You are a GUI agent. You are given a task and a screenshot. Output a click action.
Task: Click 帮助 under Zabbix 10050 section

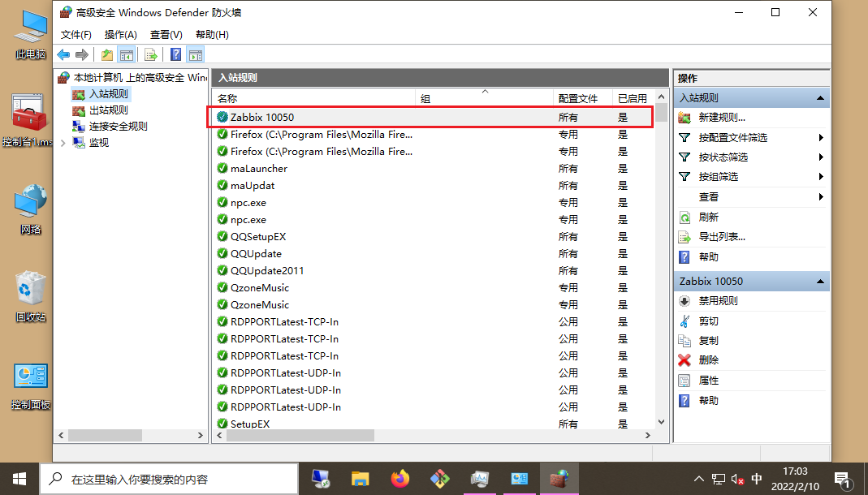click(x=709, y=400)
